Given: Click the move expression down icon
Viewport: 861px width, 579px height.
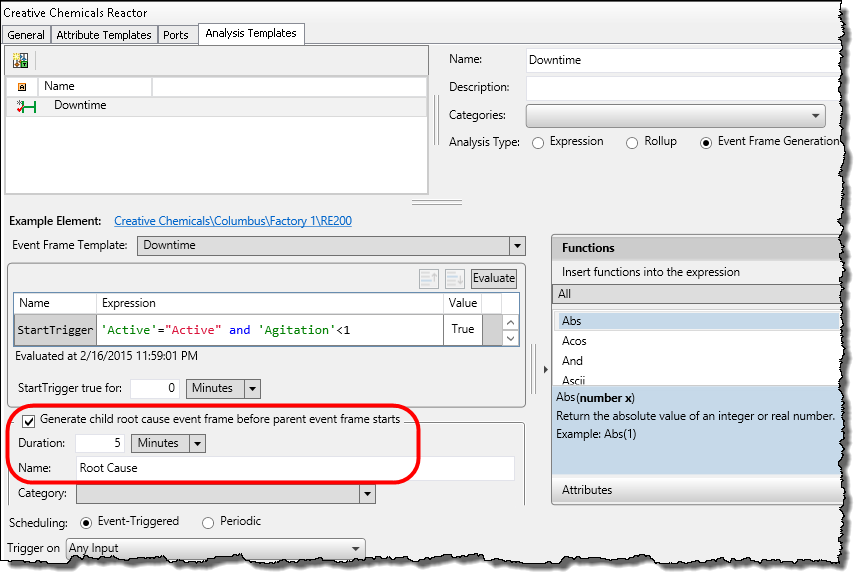Looking at the screenshot, I should point(456,277).
